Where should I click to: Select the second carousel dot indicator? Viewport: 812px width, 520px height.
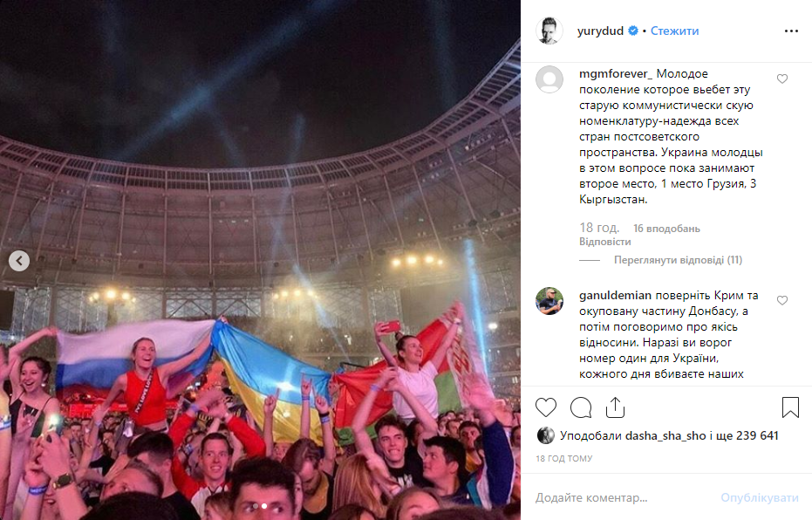tap(264, 506)
